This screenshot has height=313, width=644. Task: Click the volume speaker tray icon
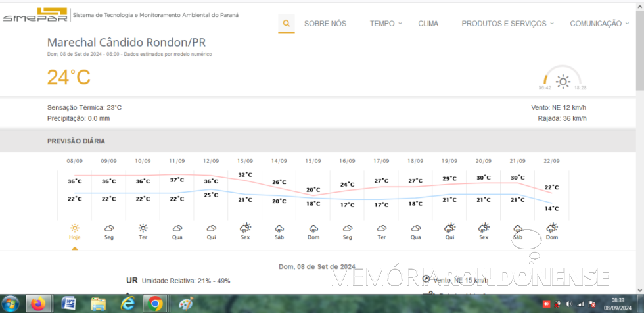568,304
